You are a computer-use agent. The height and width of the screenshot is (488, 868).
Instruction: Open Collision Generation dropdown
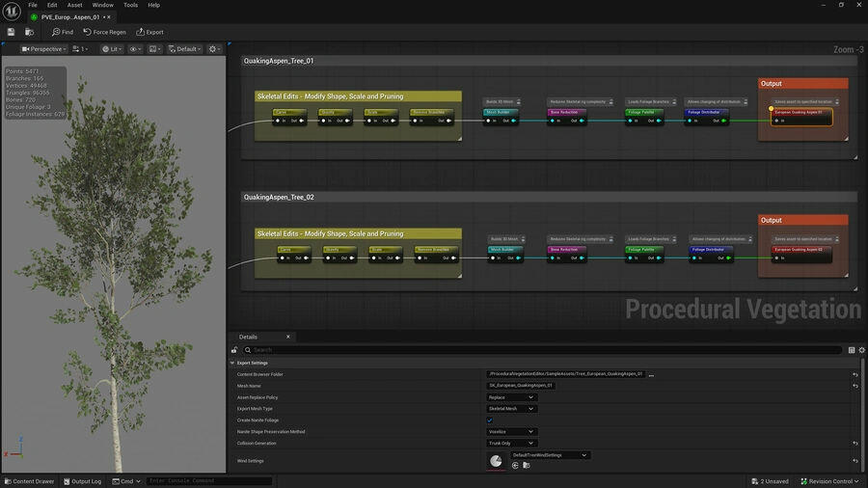[511, 444]
